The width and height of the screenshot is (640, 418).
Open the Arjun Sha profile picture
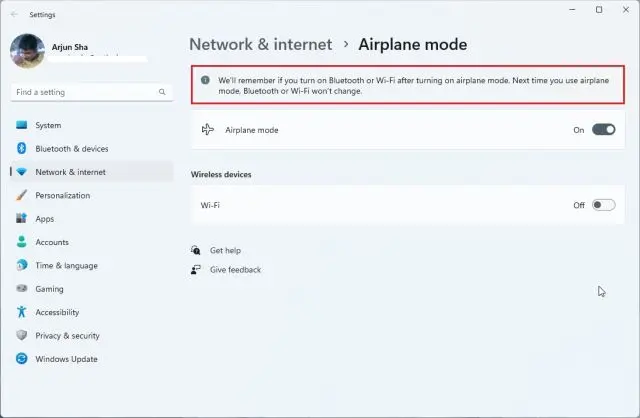27,52
